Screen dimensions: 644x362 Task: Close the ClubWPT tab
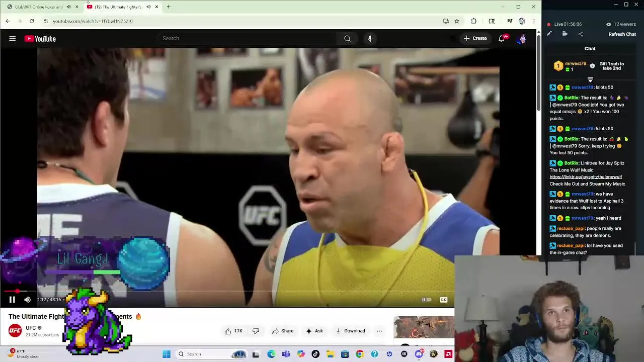coord(76,7)
